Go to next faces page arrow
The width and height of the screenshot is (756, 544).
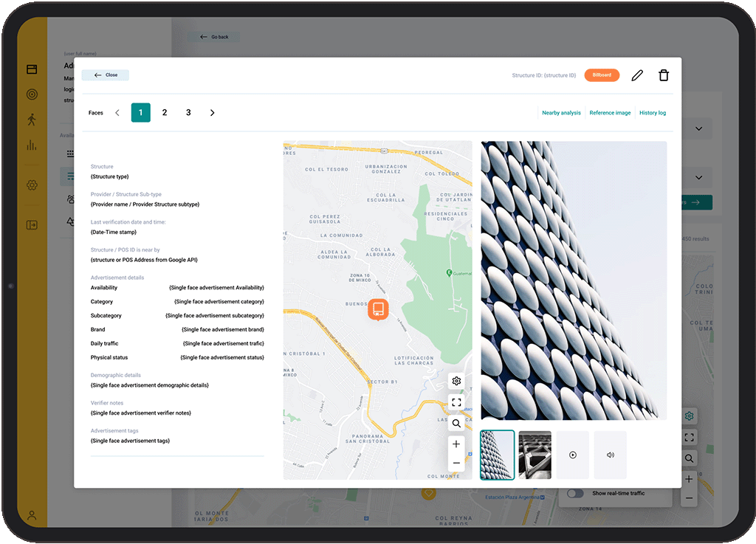[x=212, y=113]
